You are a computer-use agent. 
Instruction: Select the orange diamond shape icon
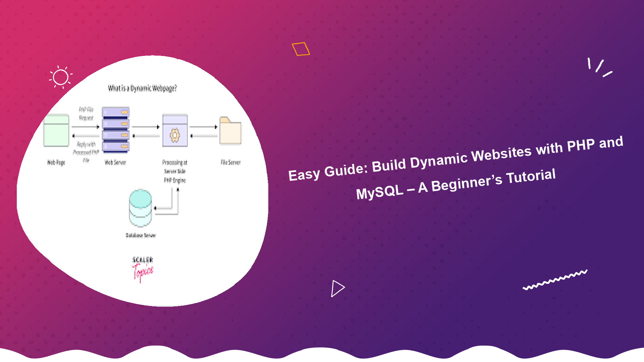301,49
